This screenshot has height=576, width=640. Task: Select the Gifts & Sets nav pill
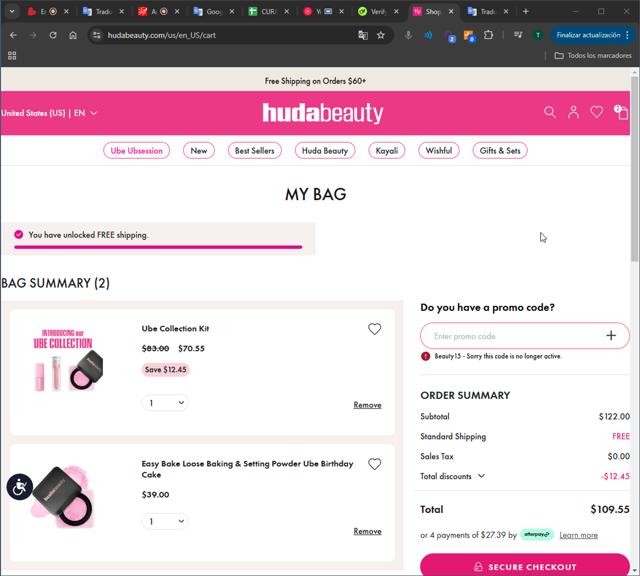click(x=500, y=151)
